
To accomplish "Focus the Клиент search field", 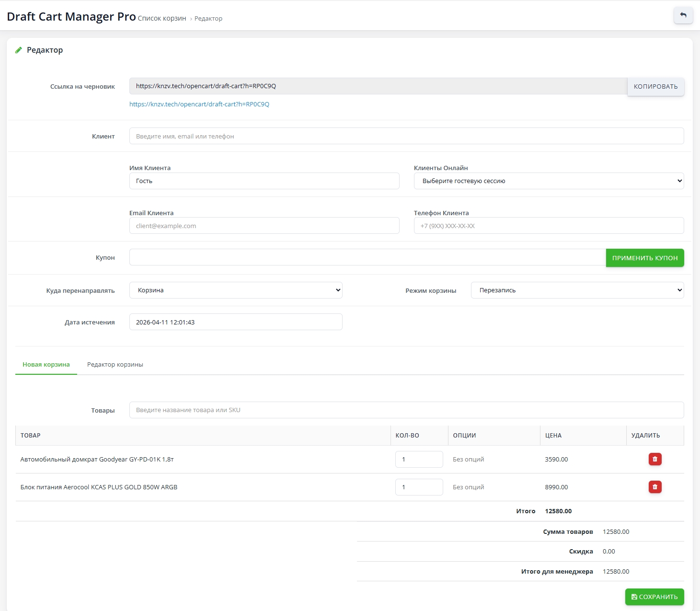I will point(406,136).
